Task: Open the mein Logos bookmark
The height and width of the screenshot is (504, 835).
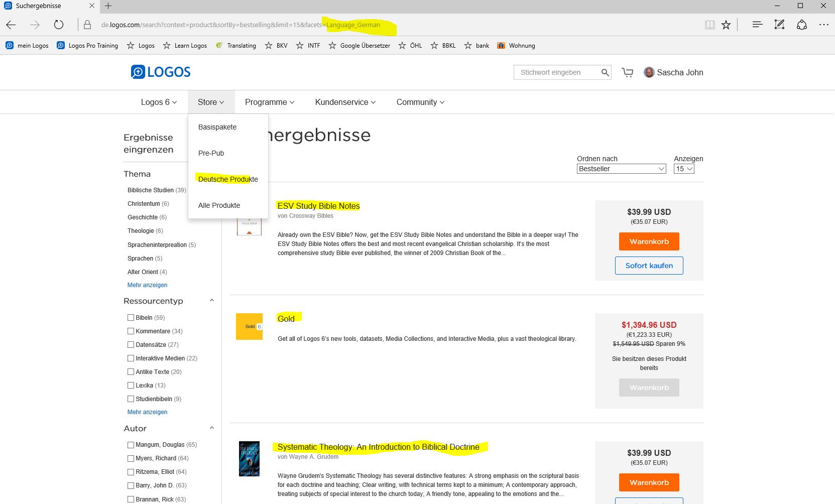Action: tap(27, 45)
